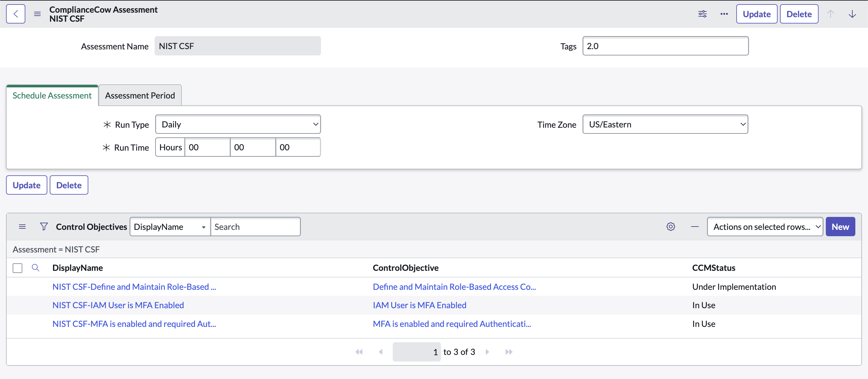Viewport: 868px width, 379px height.
Task: Check the select-all rows checkbox
Action: [x=17, y=268]
